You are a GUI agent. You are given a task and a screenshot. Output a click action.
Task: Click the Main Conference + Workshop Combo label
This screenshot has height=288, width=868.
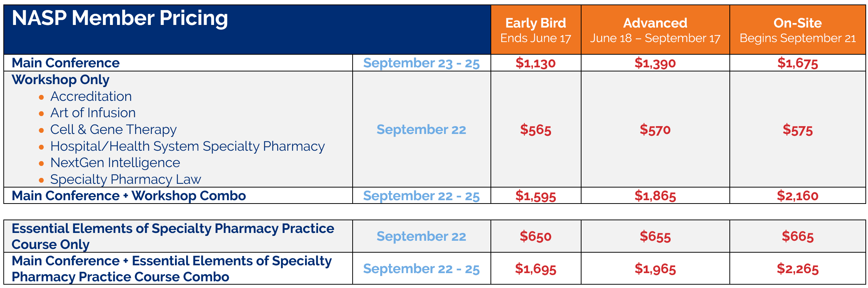[129, 196]
